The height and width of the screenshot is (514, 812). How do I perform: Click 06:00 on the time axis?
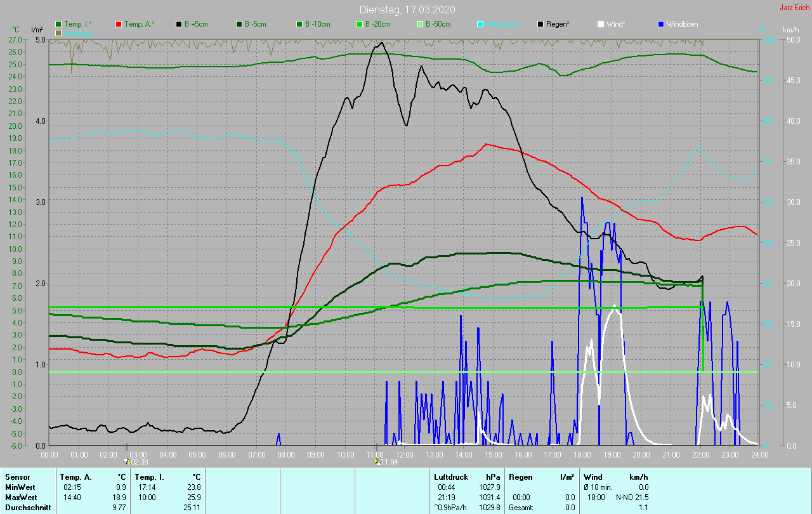[x=227, y=454]
